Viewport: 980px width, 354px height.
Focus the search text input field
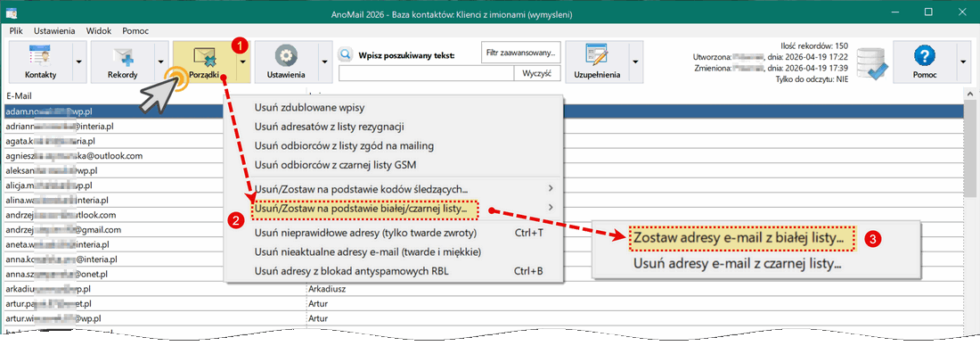426,74
